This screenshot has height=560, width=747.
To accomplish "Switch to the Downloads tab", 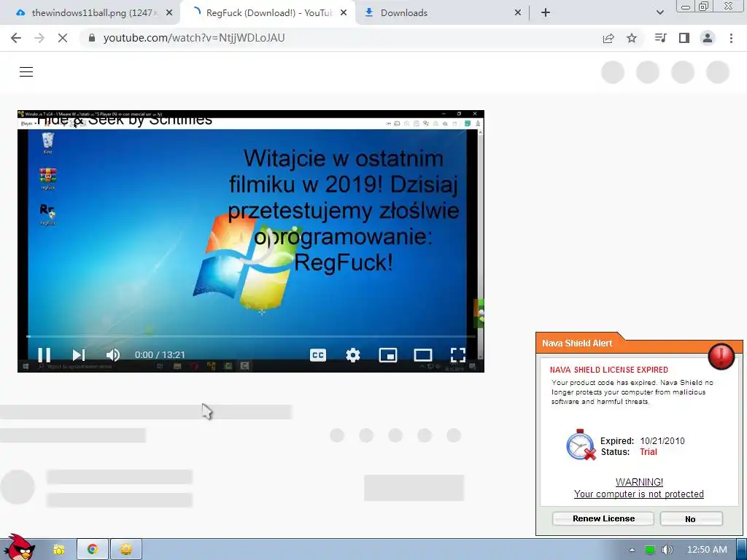I will [x=443, y=13].
